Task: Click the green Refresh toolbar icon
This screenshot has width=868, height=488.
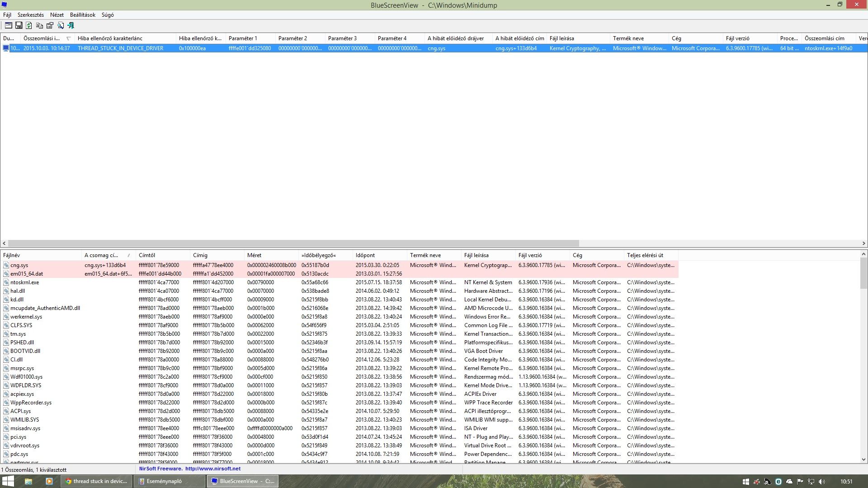Action: pos(29,26)
